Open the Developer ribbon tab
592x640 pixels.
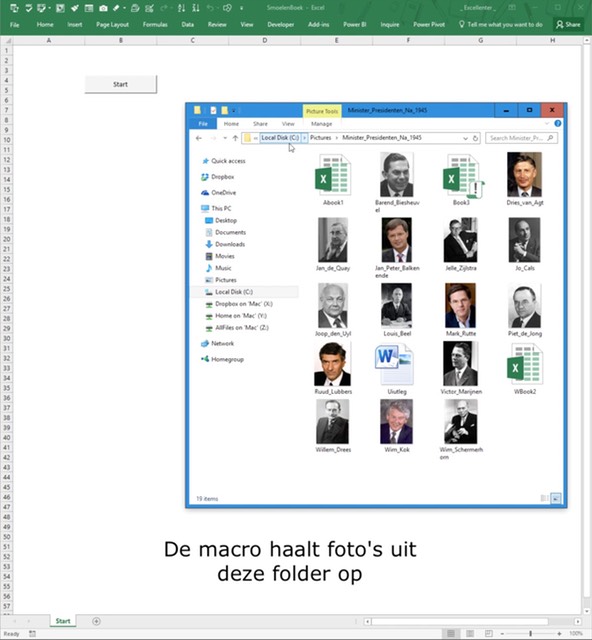coord(280,24)
